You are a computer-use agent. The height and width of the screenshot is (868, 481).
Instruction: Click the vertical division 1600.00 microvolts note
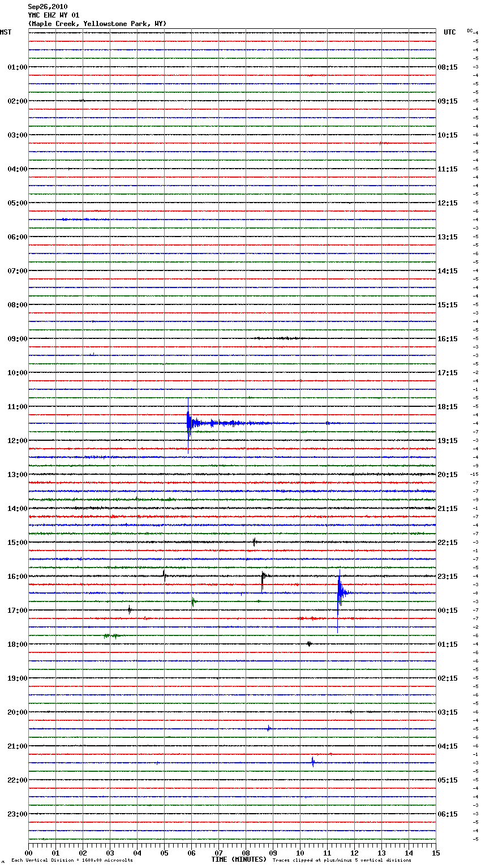(x=72, y=861)
